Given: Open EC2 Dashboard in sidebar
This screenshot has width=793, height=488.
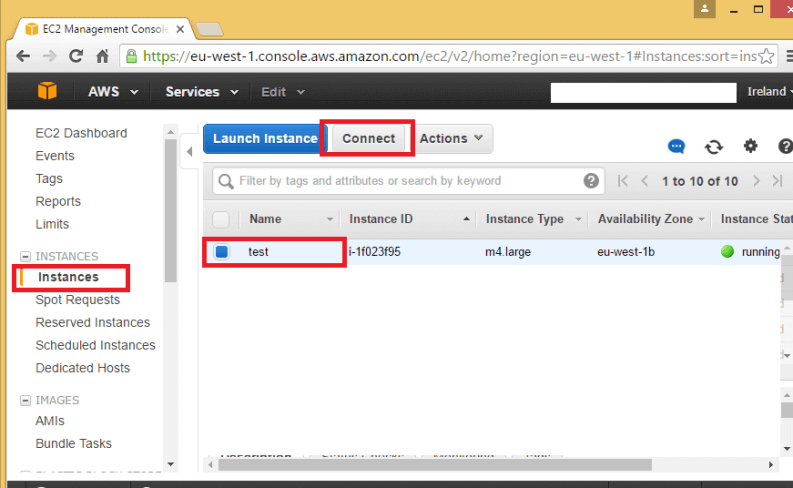Looking at the screenshot, I should click(x=81, y=133).
